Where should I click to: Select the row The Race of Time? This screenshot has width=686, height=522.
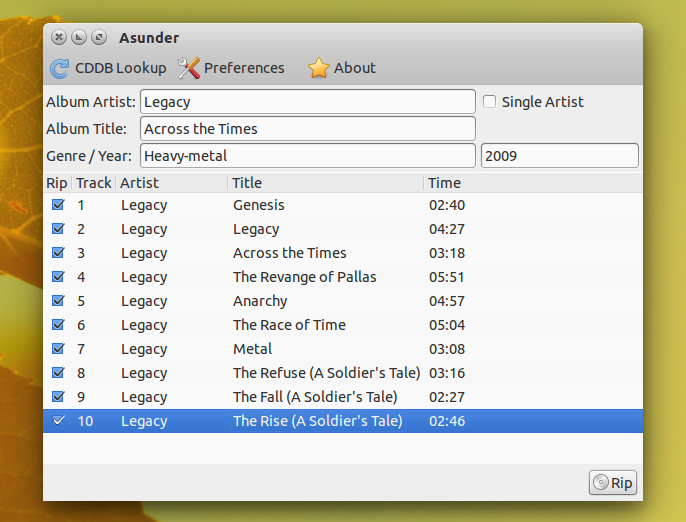343,325
